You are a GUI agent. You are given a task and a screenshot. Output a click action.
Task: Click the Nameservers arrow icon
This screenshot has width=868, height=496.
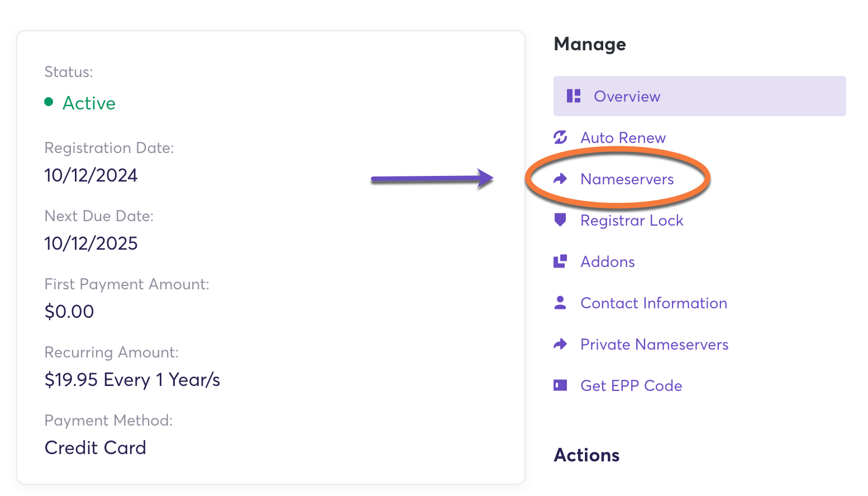coord(560,179)
